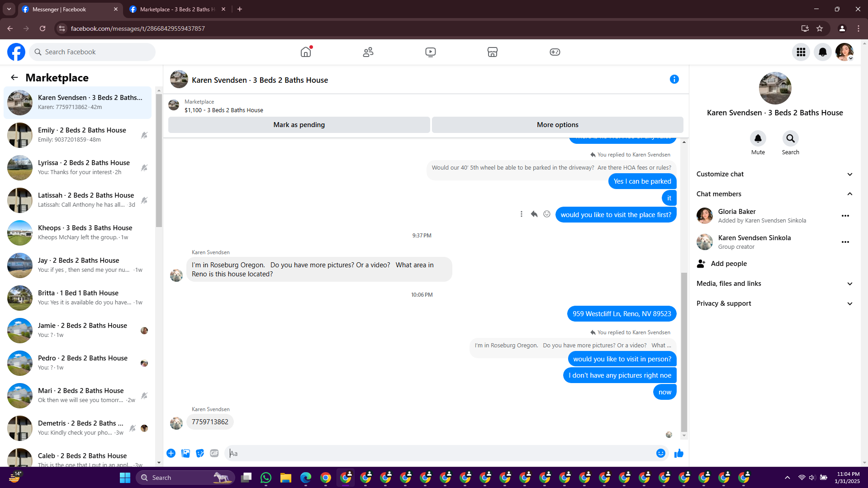Screen dimensions: 868x488
Task: Open Chrome menu three dots
Action: point(859,28)
